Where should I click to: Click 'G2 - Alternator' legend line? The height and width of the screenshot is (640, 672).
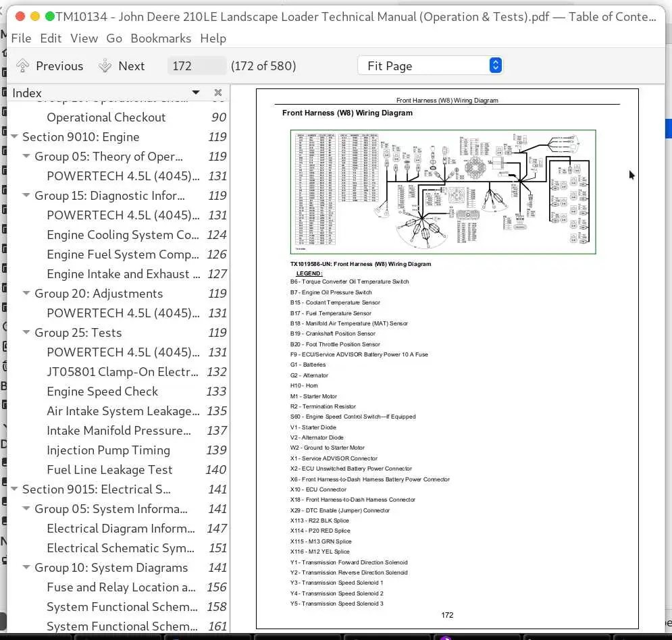(309, 375)
